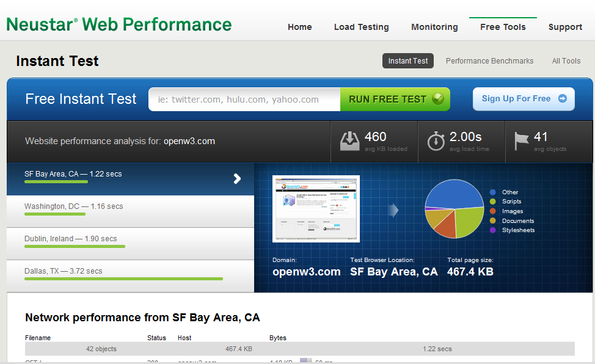The image size is (595, 364).
Task: Open the Load Testing menu item
Action: pyautogui.click(x=361, y=27)
